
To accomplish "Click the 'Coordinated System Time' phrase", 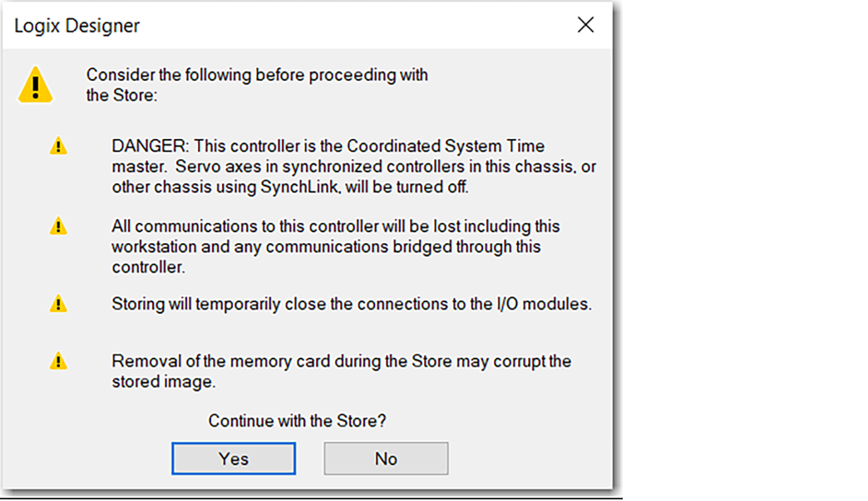I will click(446, 146).
